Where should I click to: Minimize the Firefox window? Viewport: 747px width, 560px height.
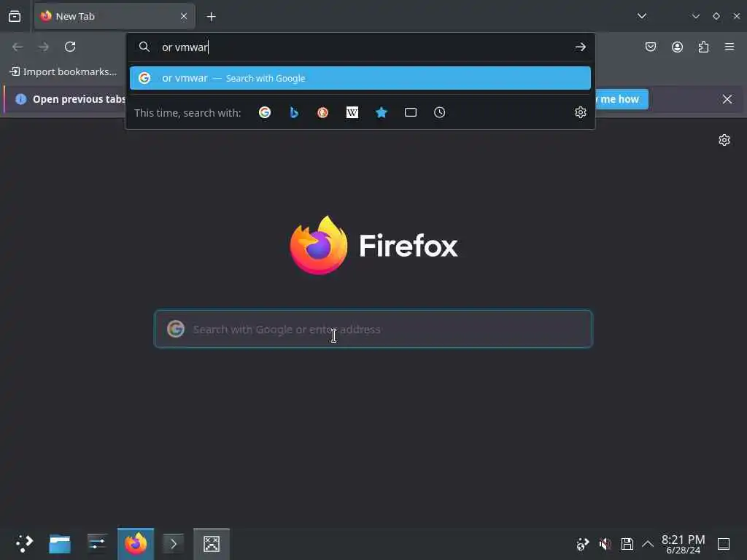pos(695,16)
